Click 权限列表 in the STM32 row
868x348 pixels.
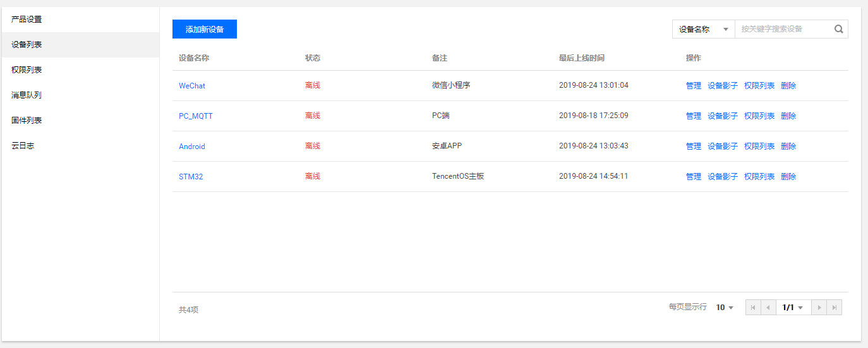[x=759, y=177]
